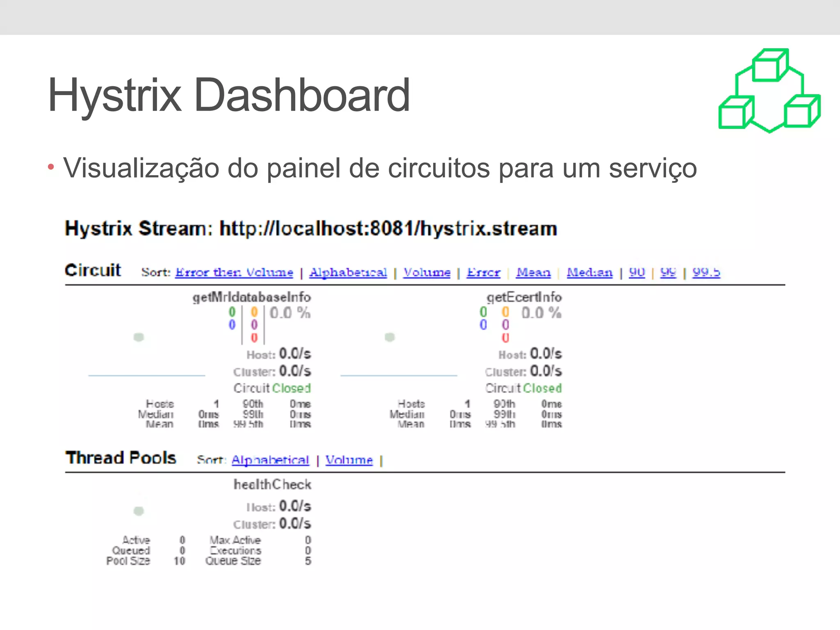This screenshot has width=840, height=630.
Task: Sort circuits by 99th percentile link
Action: tap(668, 272)
